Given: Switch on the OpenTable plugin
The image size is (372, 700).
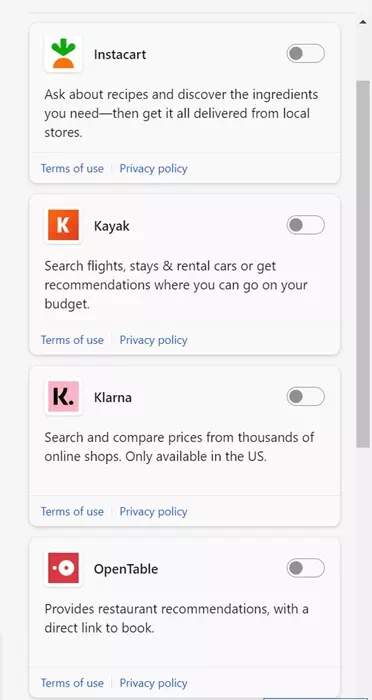Looking at the screenshot, I should [x=305, y=568].
